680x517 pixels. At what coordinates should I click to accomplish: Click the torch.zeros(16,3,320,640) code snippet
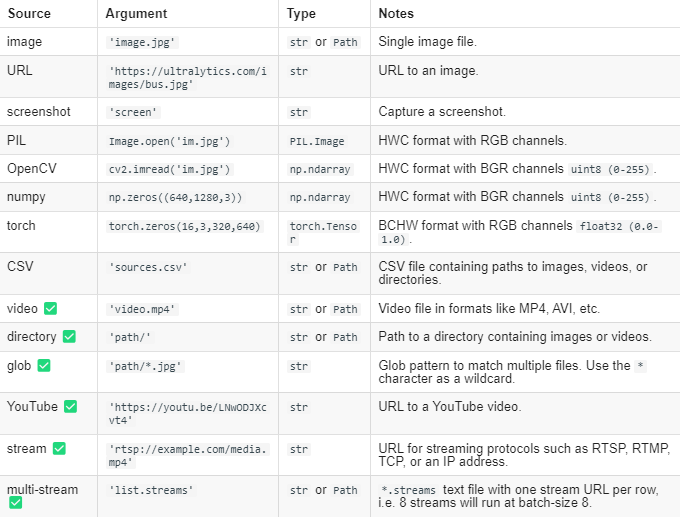185,226
